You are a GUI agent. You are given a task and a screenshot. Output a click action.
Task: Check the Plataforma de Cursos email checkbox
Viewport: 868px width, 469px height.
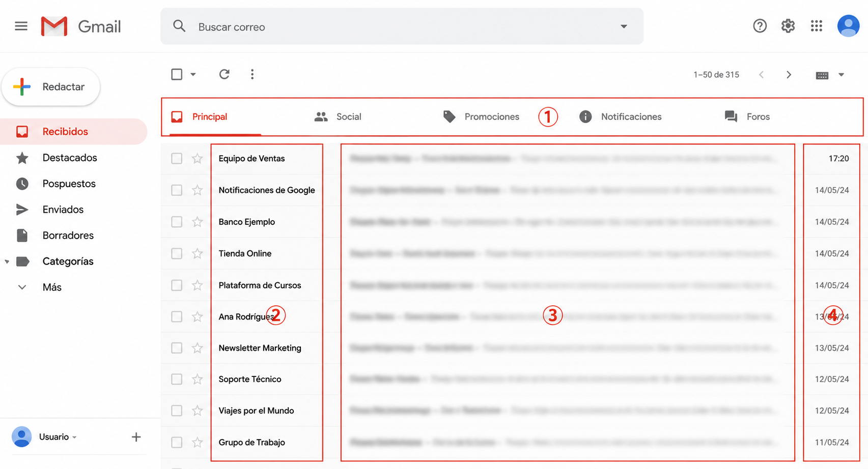click(x=177, y=285)
